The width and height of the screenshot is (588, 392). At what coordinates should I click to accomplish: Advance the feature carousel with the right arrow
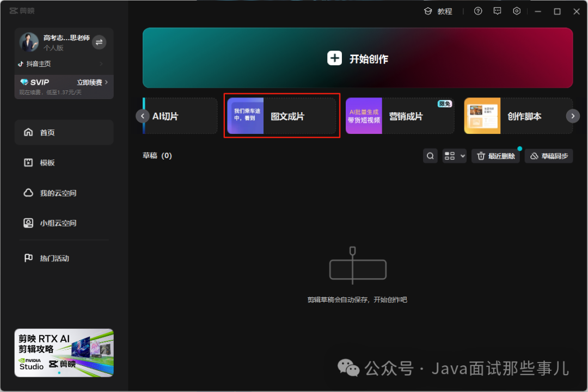(x=573, y=117)
